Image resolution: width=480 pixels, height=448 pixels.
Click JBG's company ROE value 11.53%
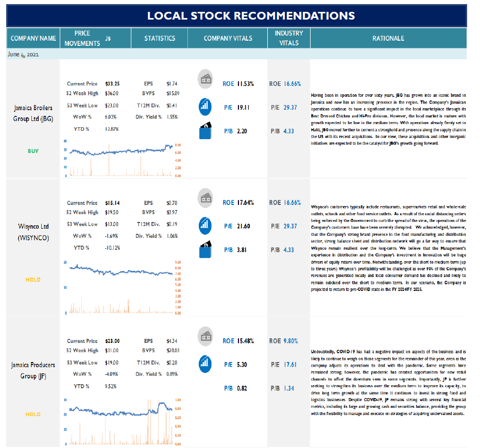pos(246,84)
